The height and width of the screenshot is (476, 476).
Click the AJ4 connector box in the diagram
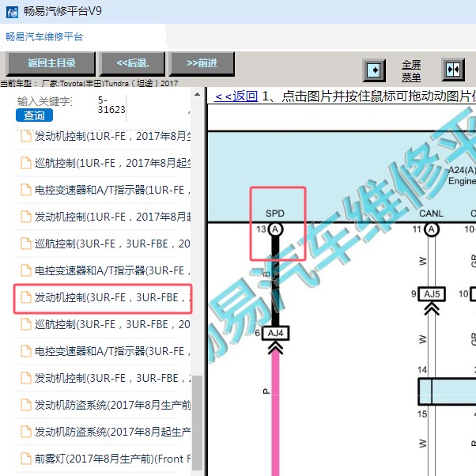coord(275,333)
